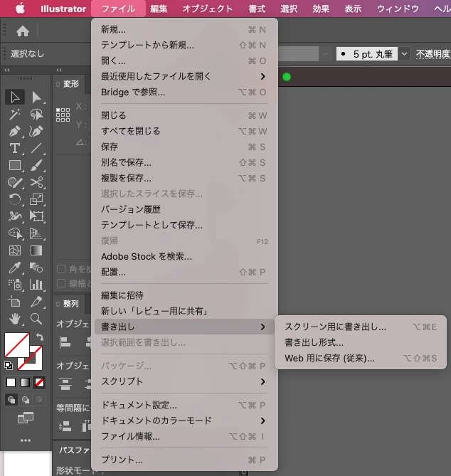Enable Draw Normal mode
This screenshot has height=476, width=451.
[11, 400]
